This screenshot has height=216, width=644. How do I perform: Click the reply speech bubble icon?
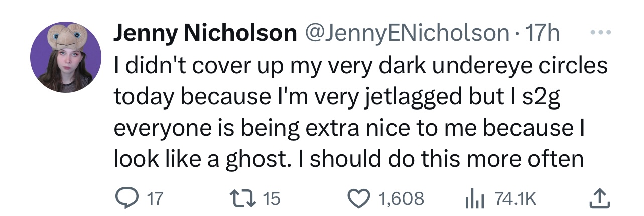pos(128,199)
